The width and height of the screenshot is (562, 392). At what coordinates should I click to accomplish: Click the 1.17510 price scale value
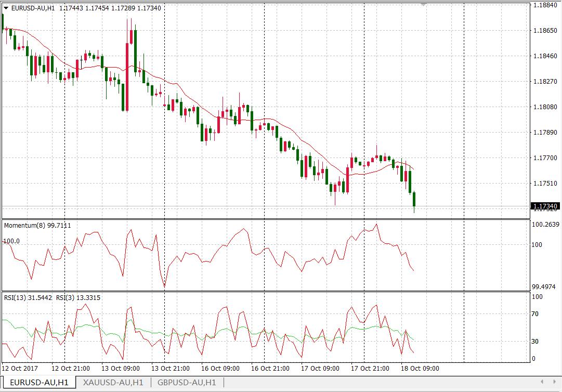(545, 183)
